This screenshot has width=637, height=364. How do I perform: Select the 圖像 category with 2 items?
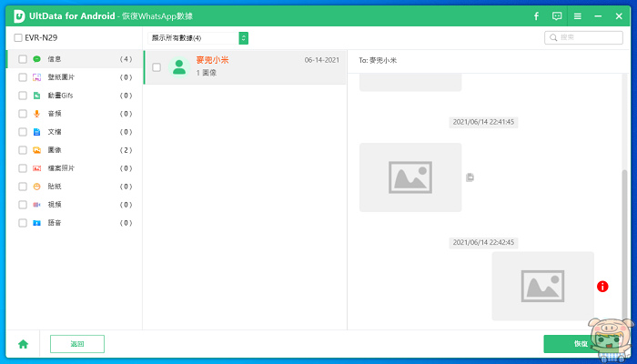pyautogui.click(x=75, y=150)
